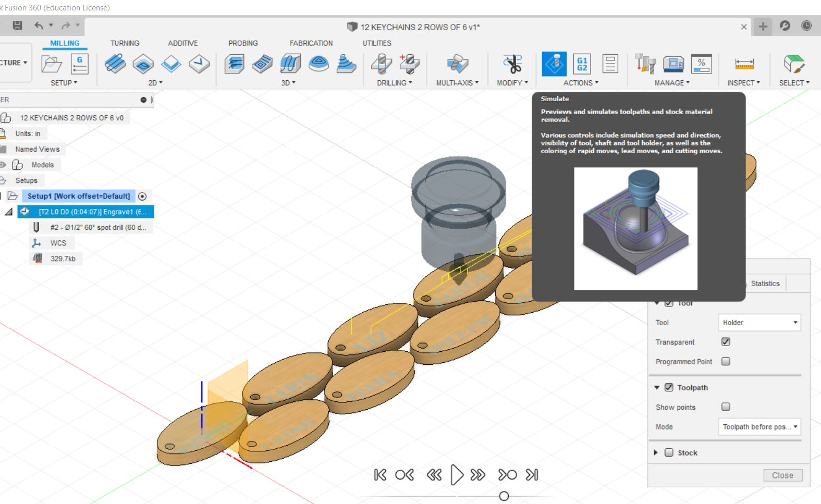Toggle visibility of the Models node

[x=3, y=165]
